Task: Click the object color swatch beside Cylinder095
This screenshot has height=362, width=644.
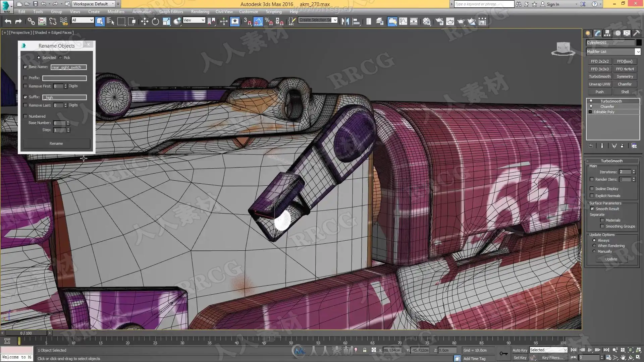Action: (639, 43)
